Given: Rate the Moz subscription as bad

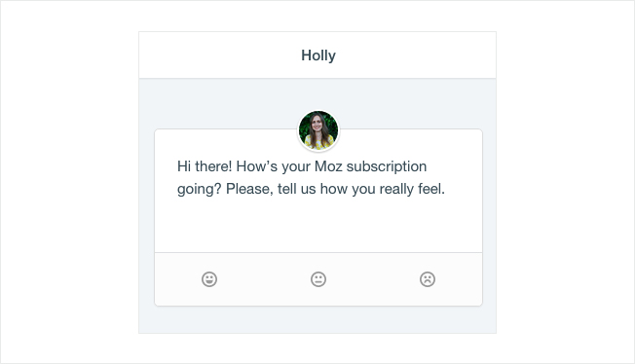Looking at the screenshot, I should point(428,279).
